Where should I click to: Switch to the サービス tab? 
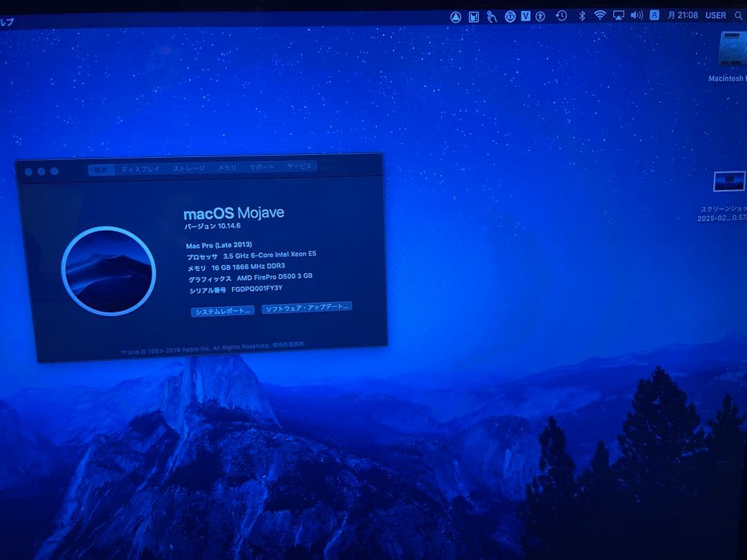[x=299, y=165]
